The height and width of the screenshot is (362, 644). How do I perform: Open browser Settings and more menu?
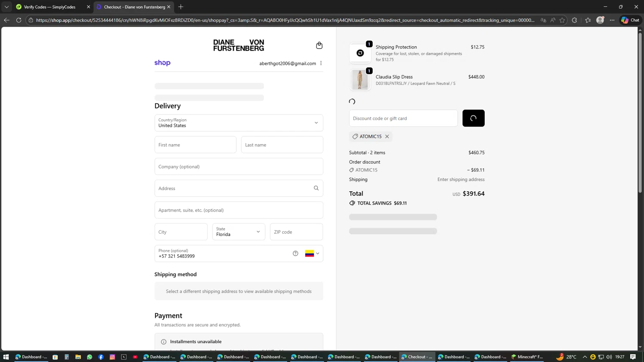click(x=612, y=20)
